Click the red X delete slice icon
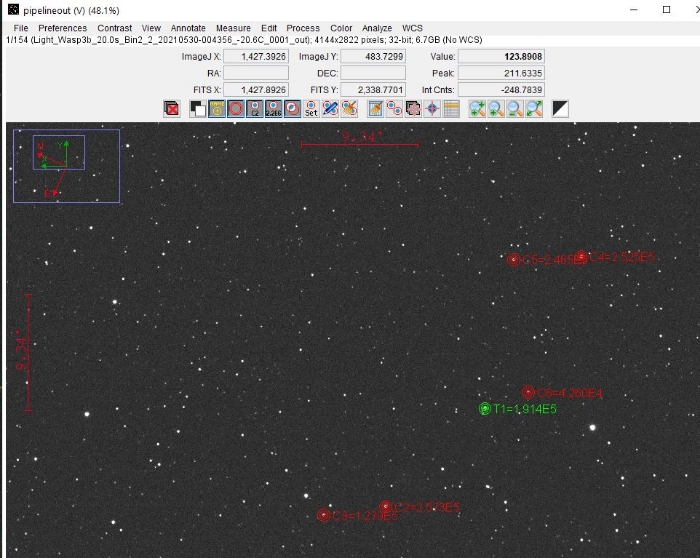Screen dimensions: 700x558 [x=172, y=109]
